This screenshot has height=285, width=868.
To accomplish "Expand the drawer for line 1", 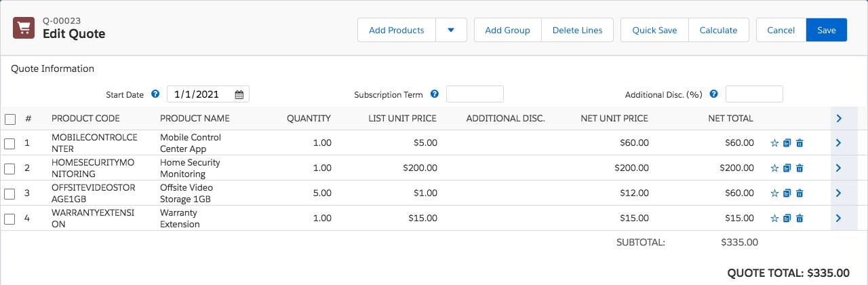I will [839, 143].
